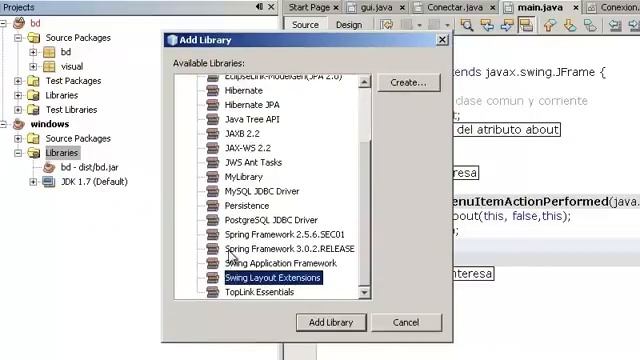Click Find Previous Occurrence icon
This screenshot has width=640, height=360.
(x=487, y=25)
